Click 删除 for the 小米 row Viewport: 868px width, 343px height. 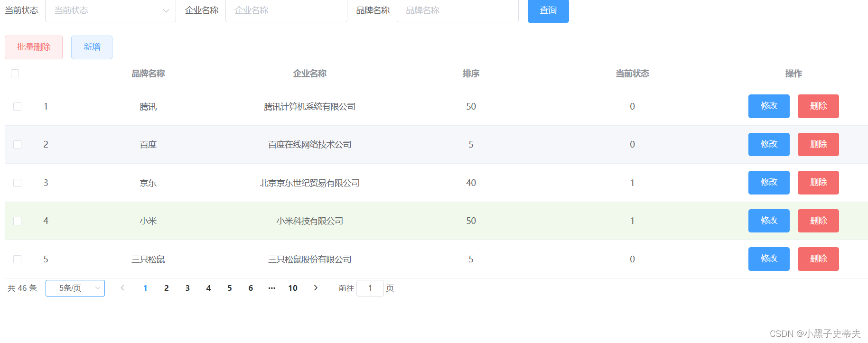pyautogui.click(x=818, y=221)
